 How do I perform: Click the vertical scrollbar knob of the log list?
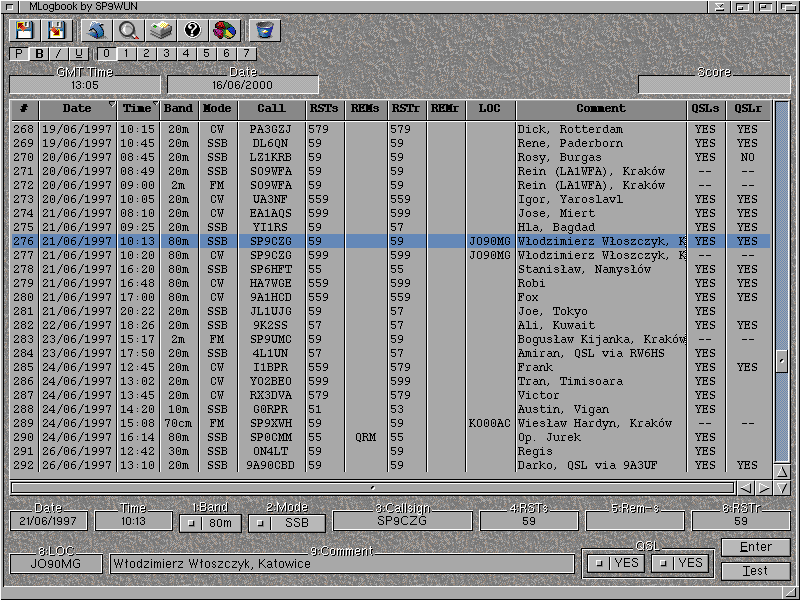782,361
